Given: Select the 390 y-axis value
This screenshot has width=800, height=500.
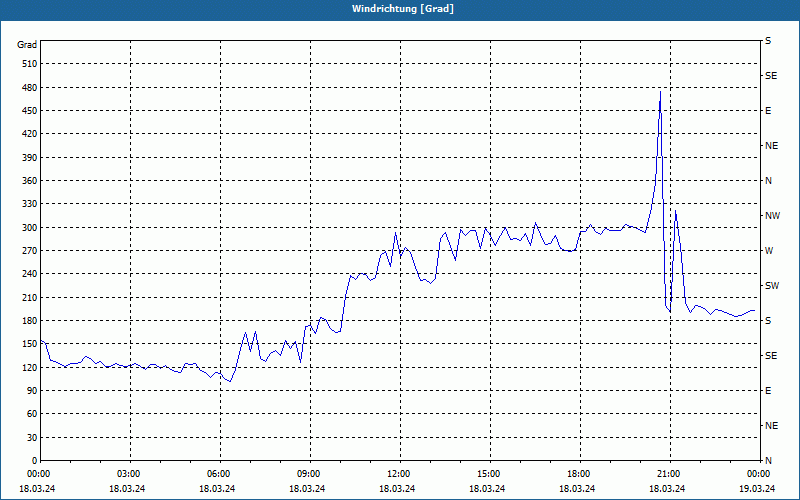Looking at the screenshot, I should point(30,157).
